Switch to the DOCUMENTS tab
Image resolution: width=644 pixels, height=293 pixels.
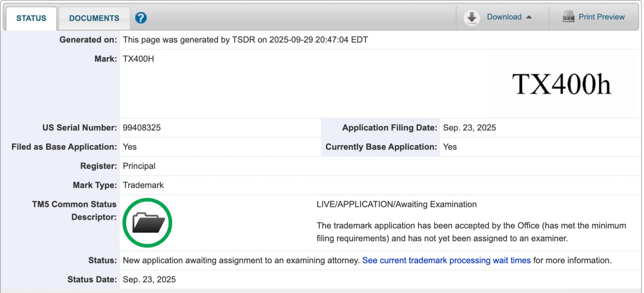pyautogui.click(x=94, y=18)
